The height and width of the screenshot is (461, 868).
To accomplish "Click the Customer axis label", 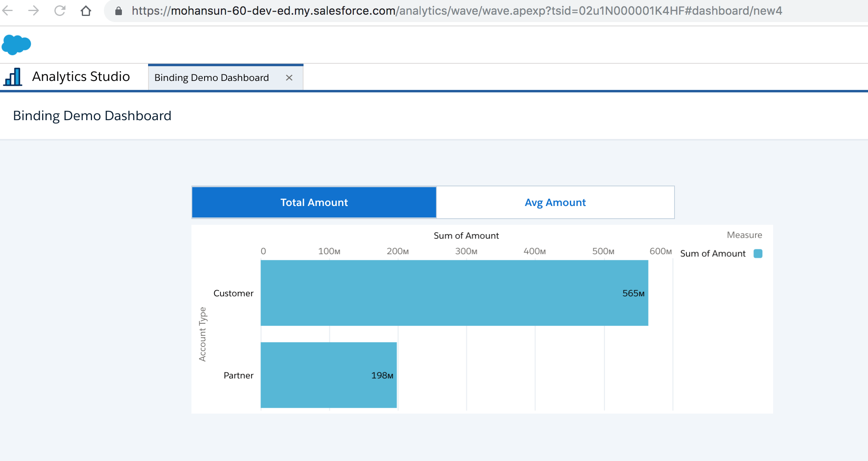I will (234, 293).
